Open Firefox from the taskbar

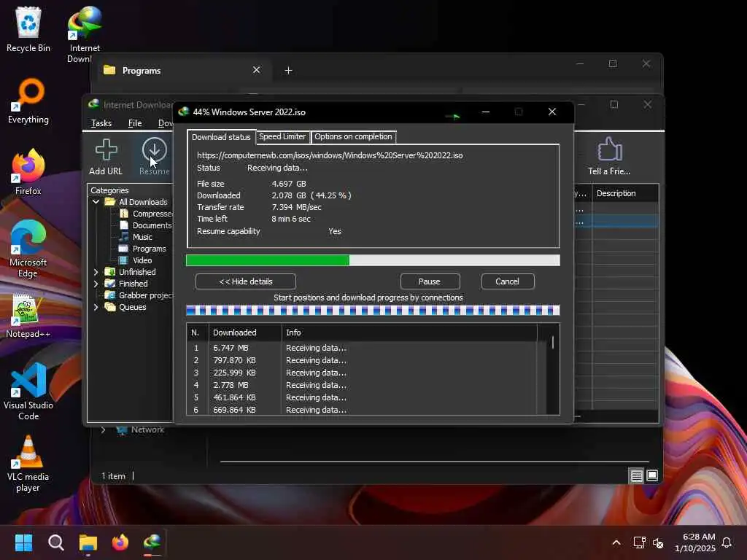(120, 542)
